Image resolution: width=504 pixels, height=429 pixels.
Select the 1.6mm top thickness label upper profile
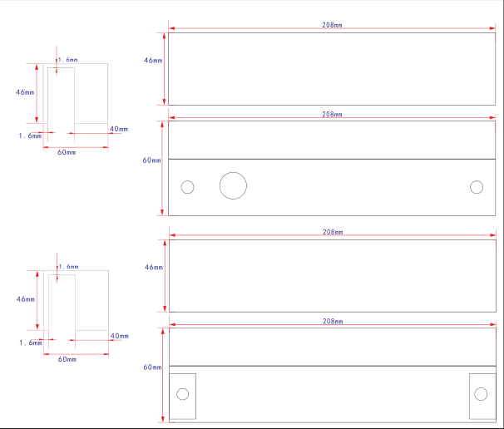pyautogui.click(x=68, y=60)
